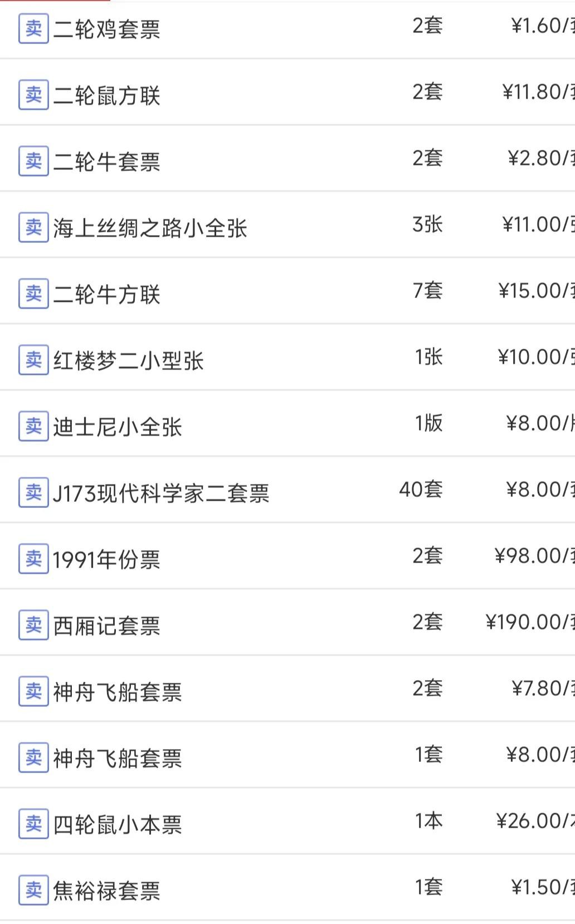Screen dimensions: 575x924
Task: Select the 卖 icon for 海上丝绸之路小全张
Action: (33, 227)
